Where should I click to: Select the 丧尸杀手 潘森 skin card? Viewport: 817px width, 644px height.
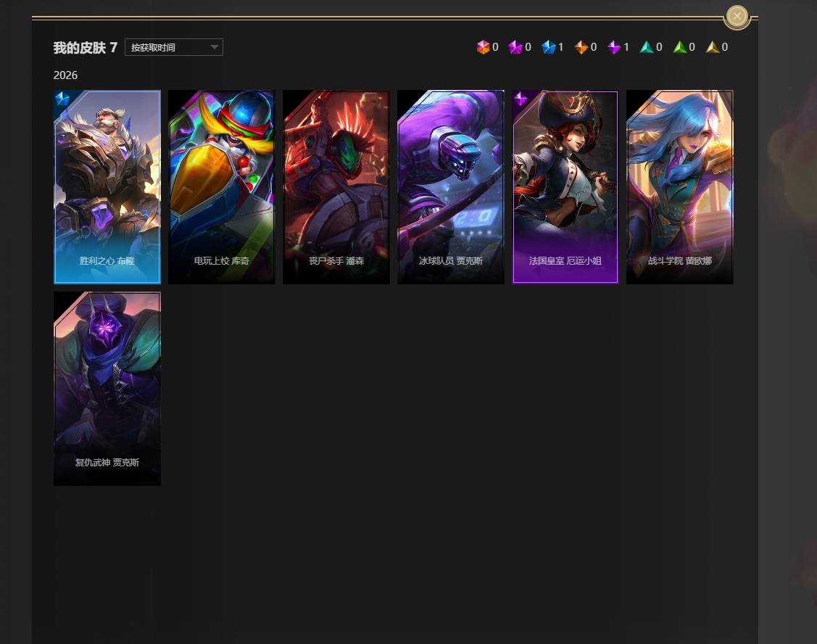tap(336, 187)
